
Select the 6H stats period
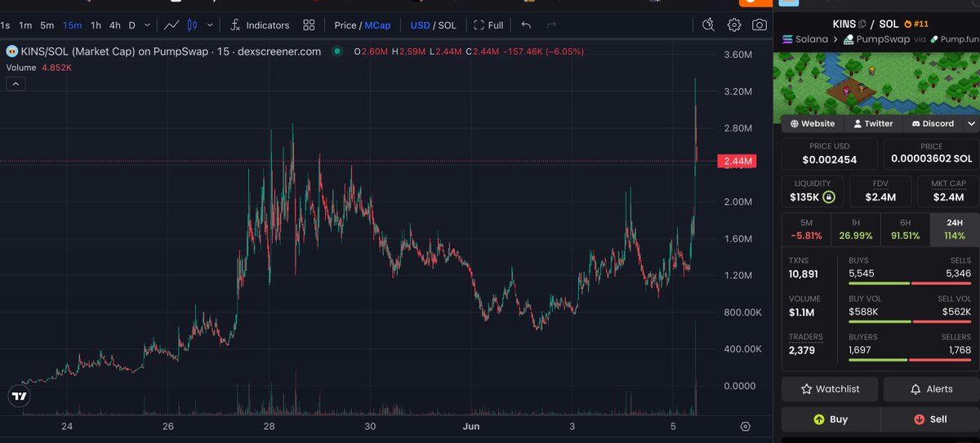[905, 229]
